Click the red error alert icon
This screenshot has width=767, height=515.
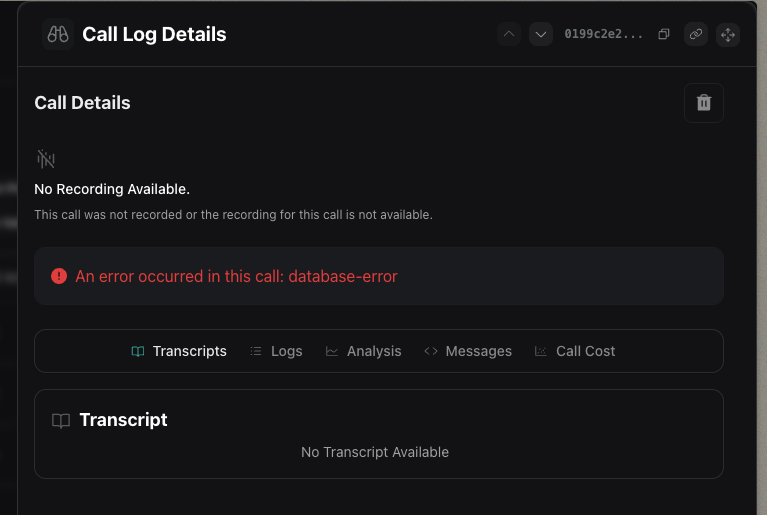(59, 276)
